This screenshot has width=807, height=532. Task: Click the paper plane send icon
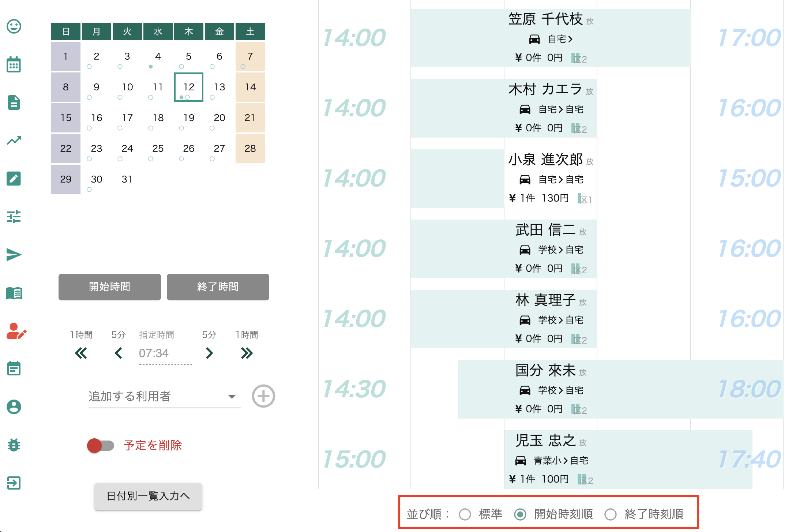coord(14,255)
